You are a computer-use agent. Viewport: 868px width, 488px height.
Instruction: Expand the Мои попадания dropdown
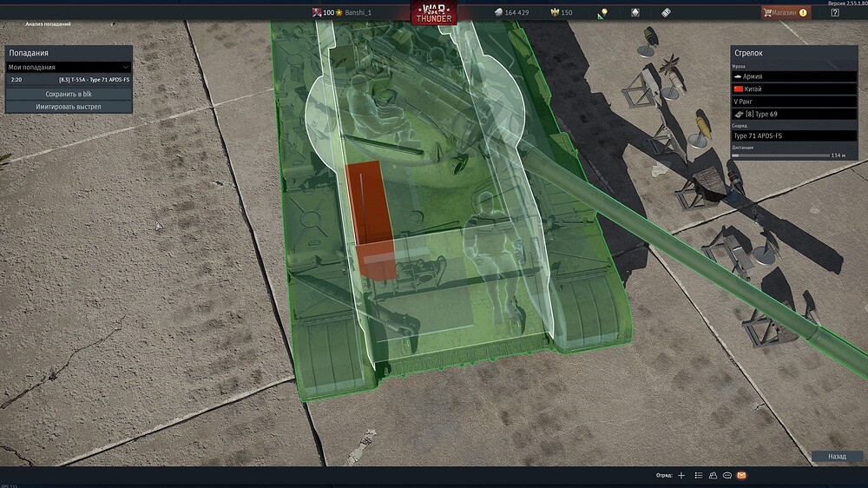(x=69, y=67)
